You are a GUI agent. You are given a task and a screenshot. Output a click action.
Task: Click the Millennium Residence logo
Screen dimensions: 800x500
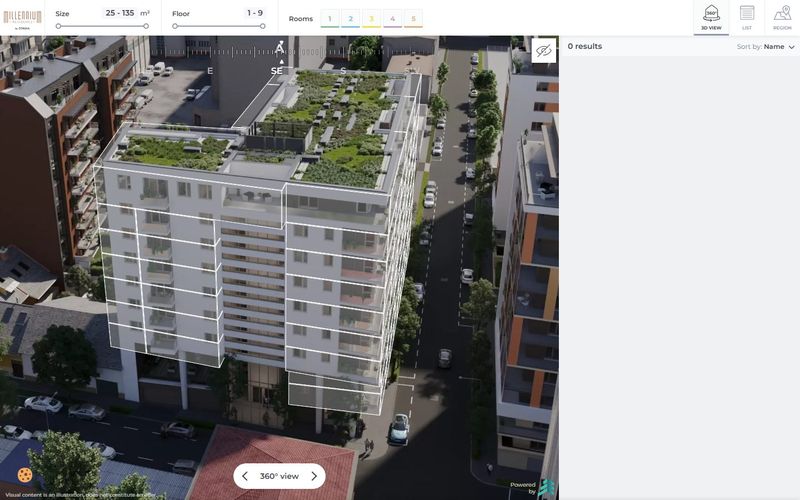pyautogui.click(x=22, y=18)
